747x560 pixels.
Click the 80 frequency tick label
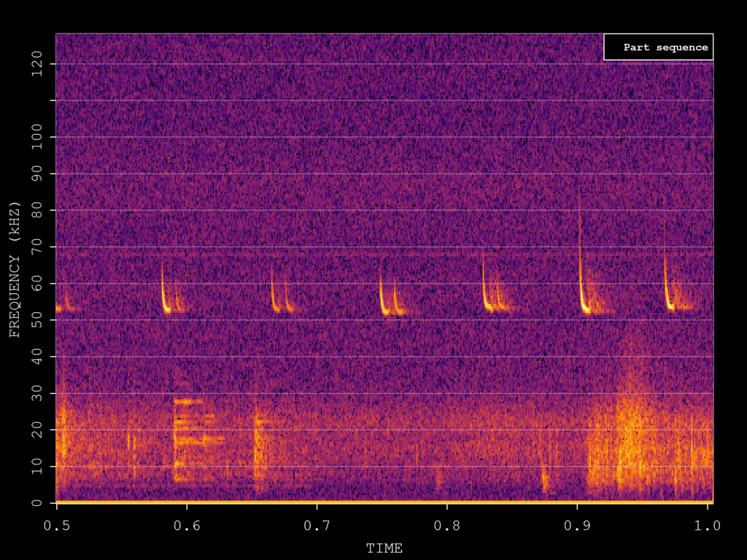coord(37,211)
